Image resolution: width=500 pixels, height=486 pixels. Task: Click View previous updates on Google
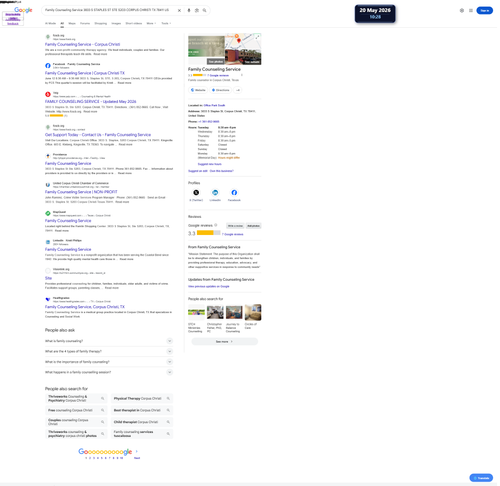[x=208, y=286]
